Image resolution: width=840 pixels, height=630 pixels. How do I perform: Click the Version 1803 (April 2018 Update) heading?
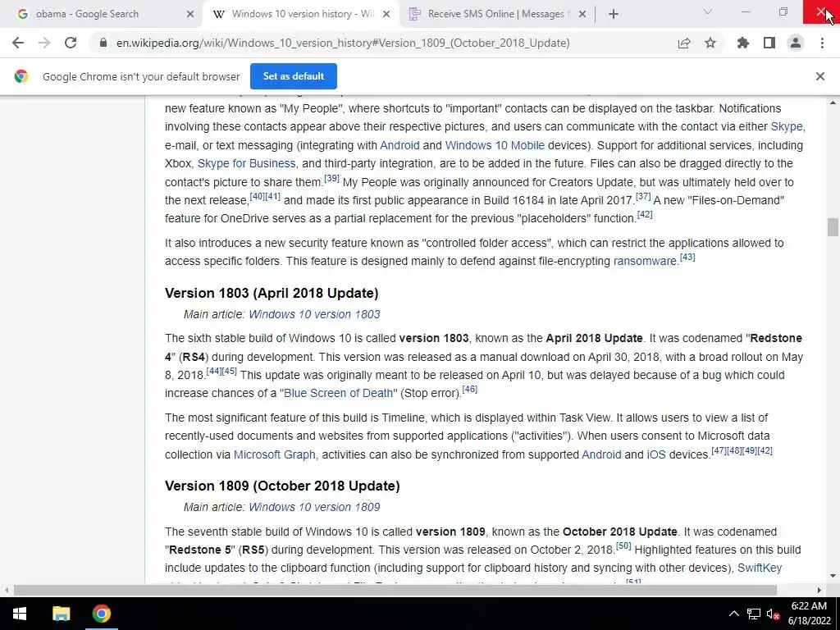(272, 293)
